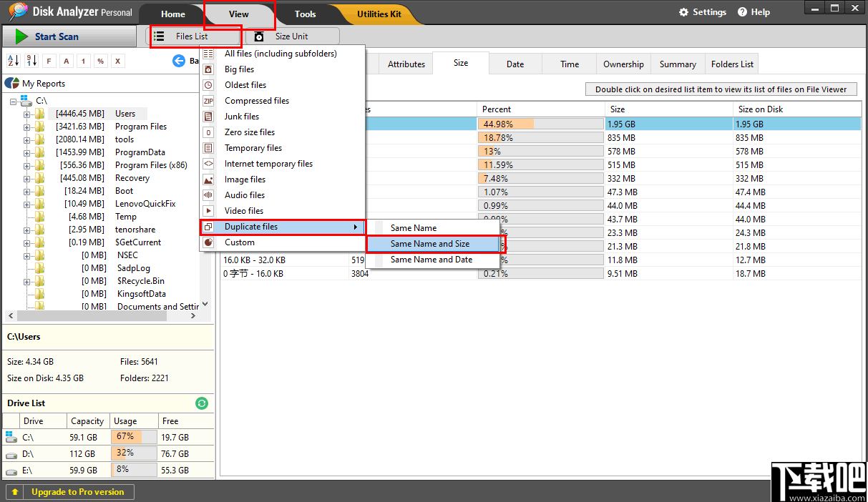Click the blue Back arrow button
Viewport: 868px width, 502px height.
(x=179, y=61)
